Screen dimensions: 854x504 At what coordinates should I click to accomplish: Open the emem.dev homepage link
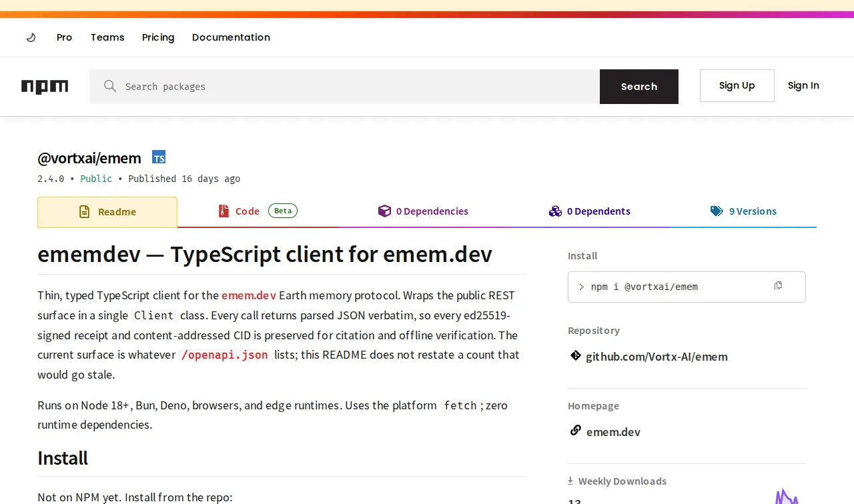click(613, 432)
